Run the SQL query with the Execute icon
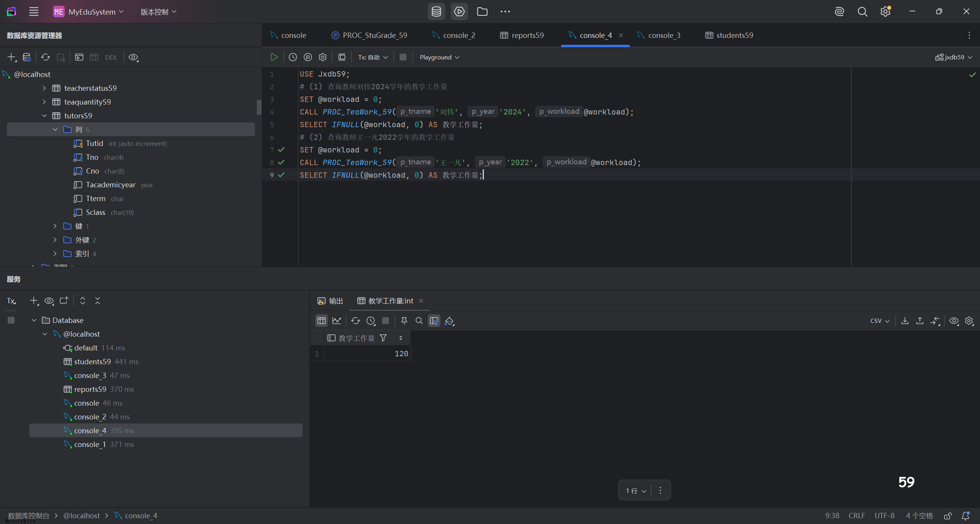Image resolution: width=980 pixels, height=524 pixels. pos(274,57)
